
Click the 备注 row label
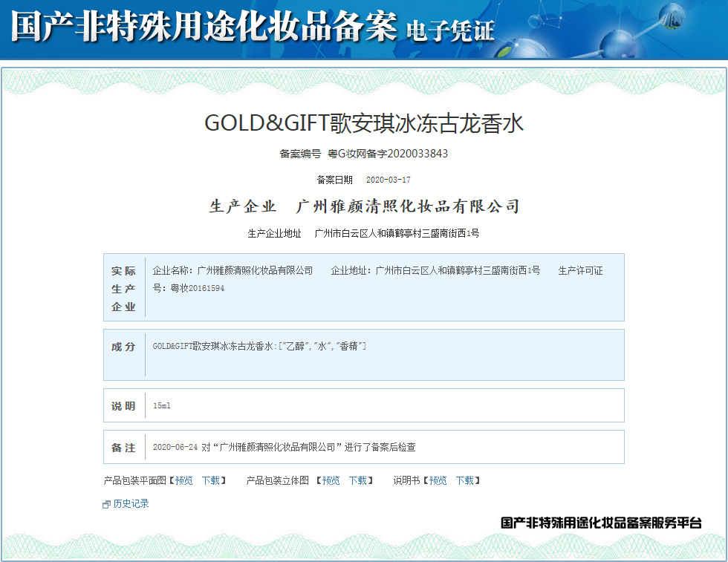[123, 448]
